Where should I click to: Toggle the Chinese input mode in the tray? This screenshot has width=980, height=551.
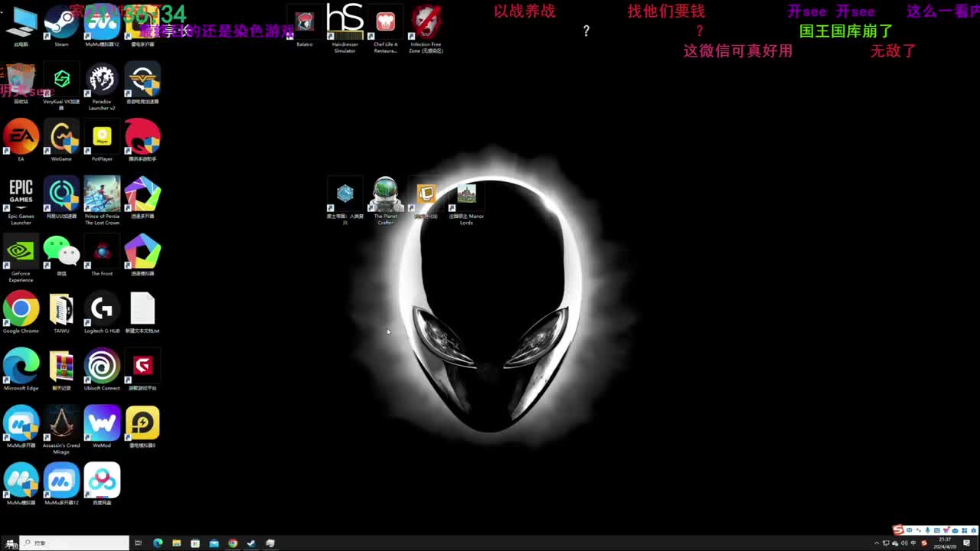click(914, 543)
